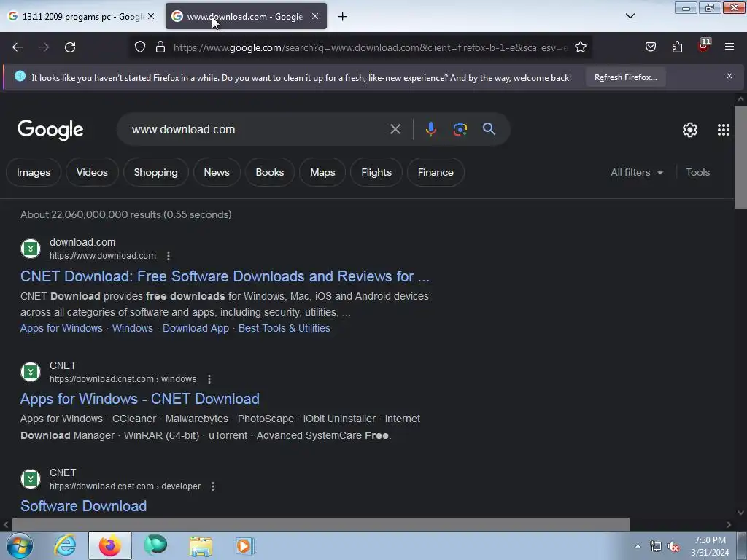Viewport: 747px width, 560px height.
Task: Open the 'Download App' sitelink
Action: coord(196,328)
